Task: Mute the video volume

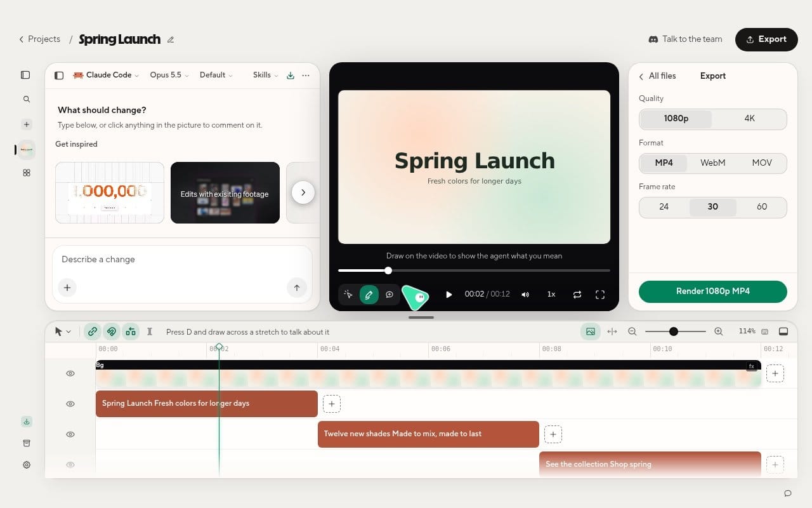Action: [x=525, y=295]
